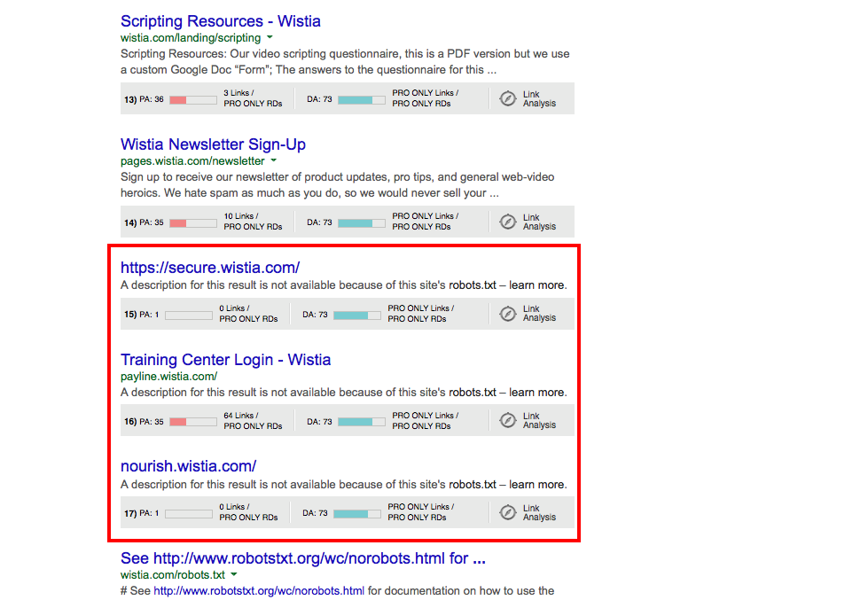Expand dropdown arrow beside wistia.com/landing/scripting
This screenshot has height=600, width=868.
coord(270,37)
